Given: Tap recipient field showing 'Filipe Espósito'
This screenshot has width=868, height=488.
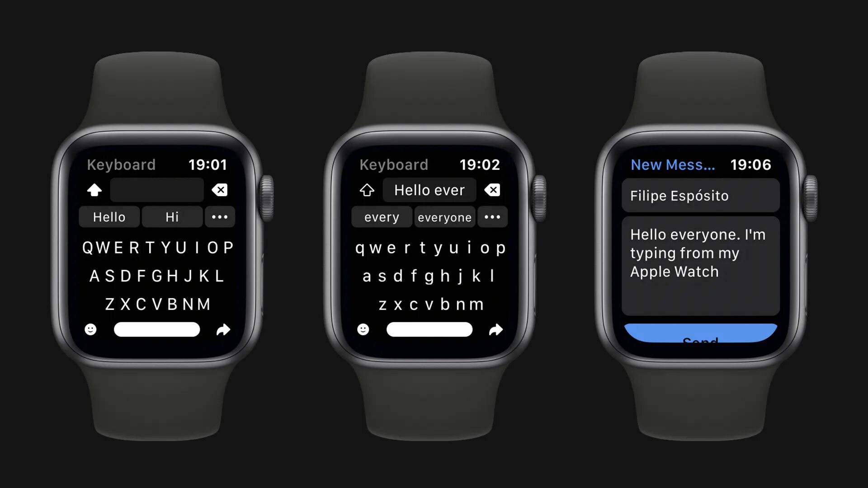Looking at the screenshot, I should (x=700, y=196).
